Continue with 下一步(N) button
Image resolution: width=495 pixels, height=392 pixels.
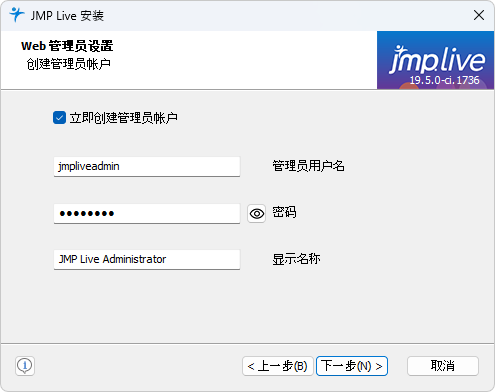click(x=352, y=366)
